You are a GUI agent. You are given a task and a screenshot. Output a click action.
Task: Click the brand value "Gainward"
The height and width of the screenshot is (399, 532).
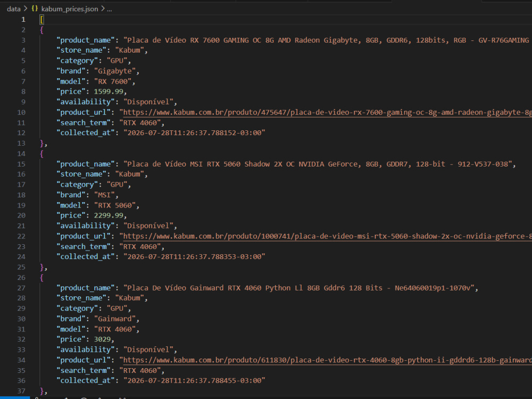tap(115, 319)
